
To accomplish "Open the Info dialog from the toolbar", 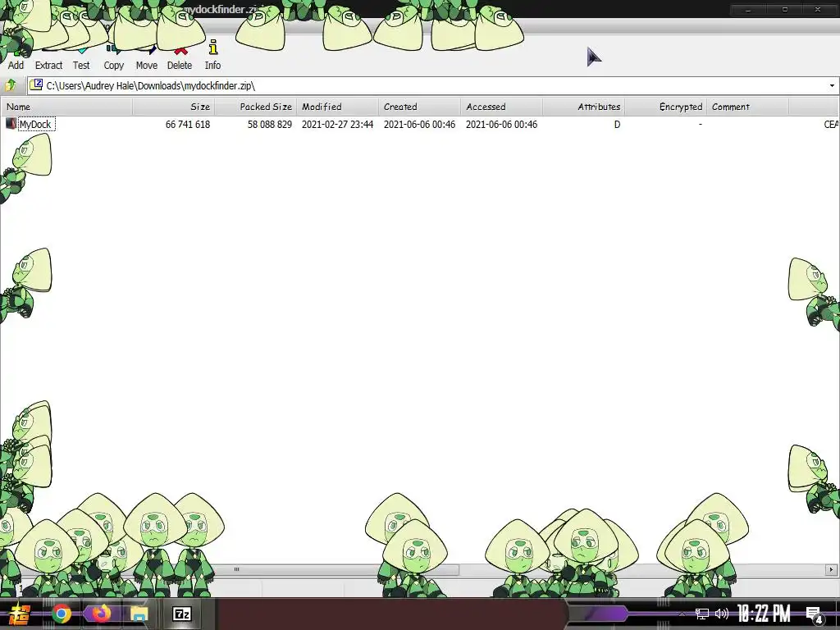I will [x=212, y=56].
